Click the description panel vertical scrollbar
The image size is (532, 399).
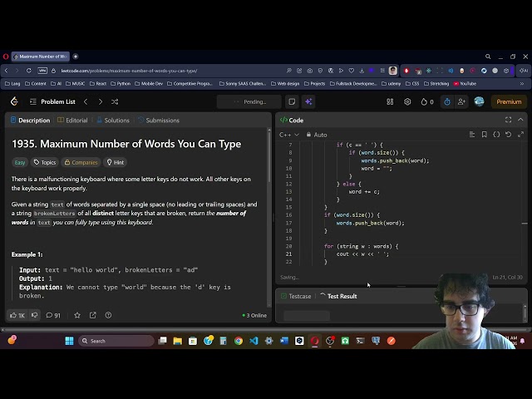[269, 155]
